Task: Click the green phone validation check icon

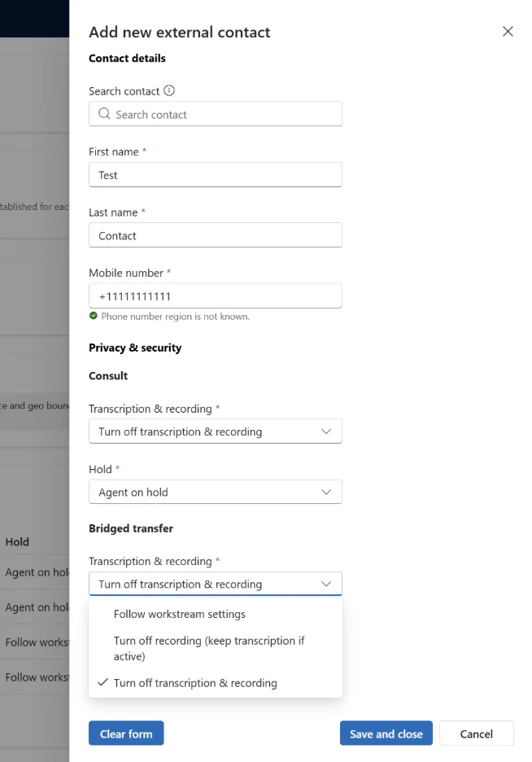Action: [94, 316]
